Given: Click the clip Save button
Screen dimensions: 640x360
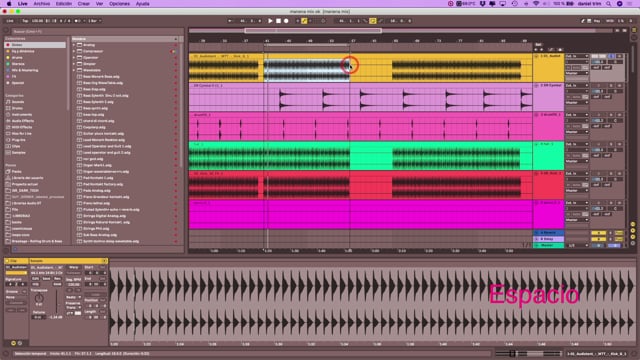Looking at the screenshot, I should click(46, 279).
